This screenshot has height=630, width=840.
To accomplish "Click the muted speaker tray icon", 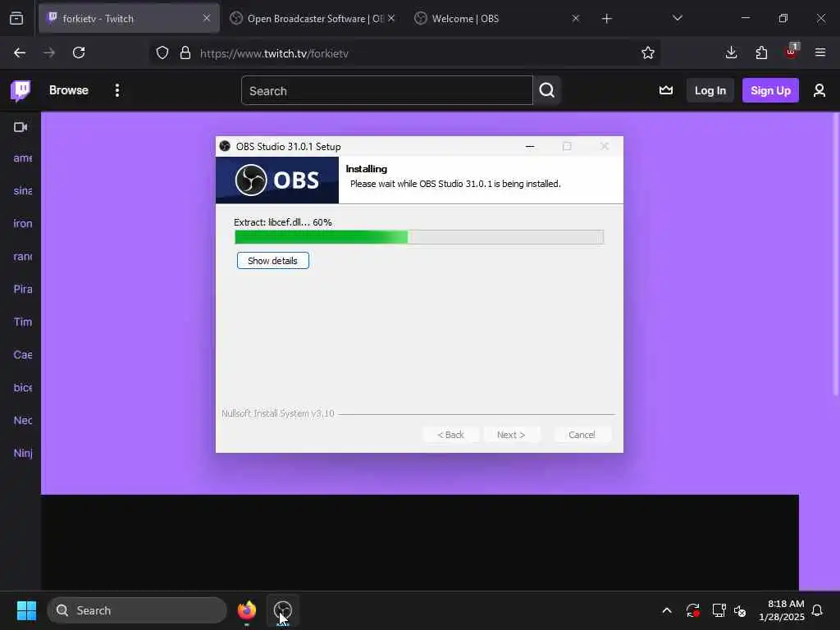I will (740, 610).
